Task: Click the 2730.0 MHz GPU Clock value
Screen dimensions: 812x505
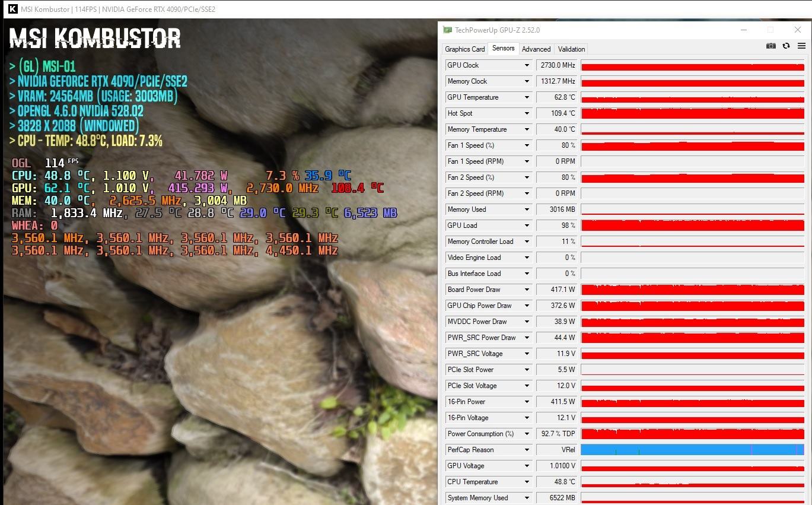Action: point(556,65)
